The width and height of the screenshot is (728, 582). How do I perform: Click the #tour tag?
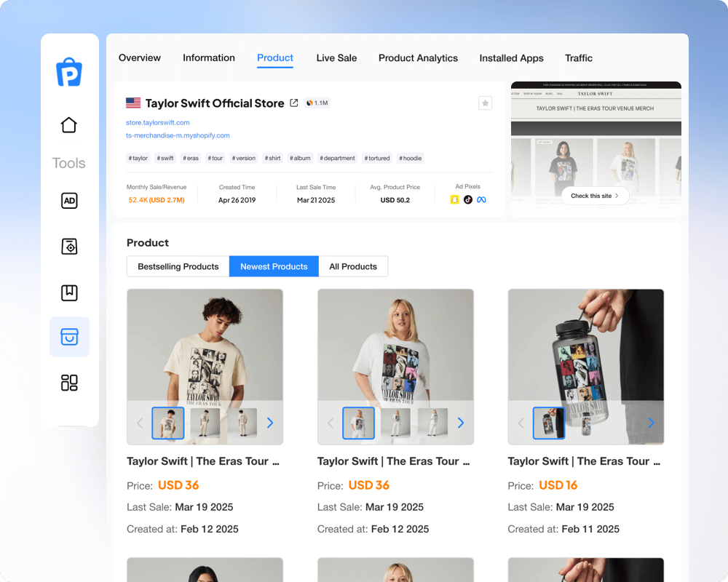point(215,159)
